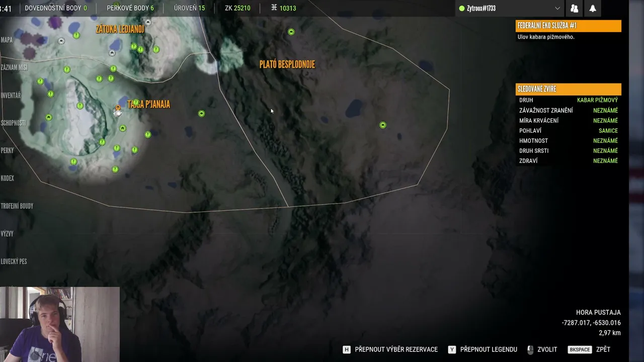644x362 pixels.
Task: Click the streamer webcam overlay
Action: click(60, 324)
